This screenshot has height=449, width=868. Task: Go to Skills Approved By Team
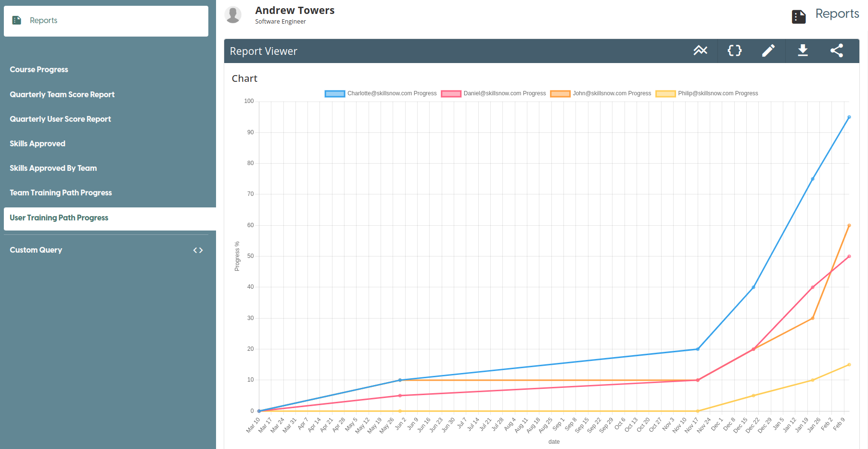tap(53, 168)
